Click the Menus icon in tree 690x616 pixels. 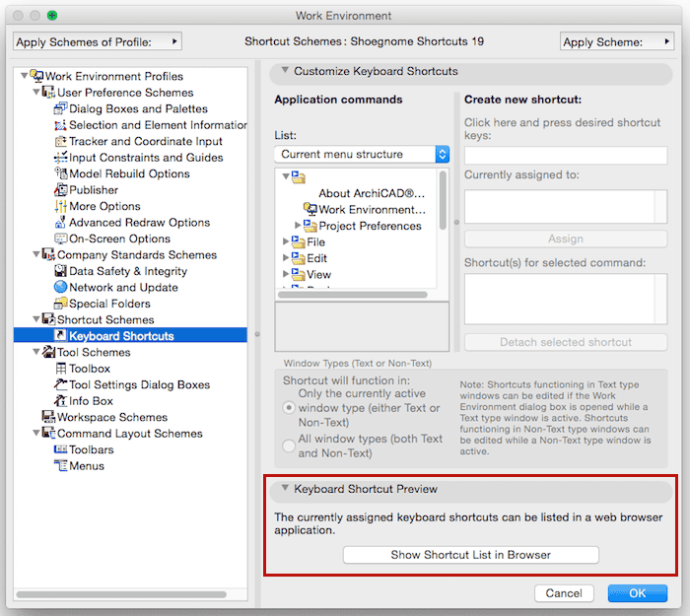[x=60, y=465]
